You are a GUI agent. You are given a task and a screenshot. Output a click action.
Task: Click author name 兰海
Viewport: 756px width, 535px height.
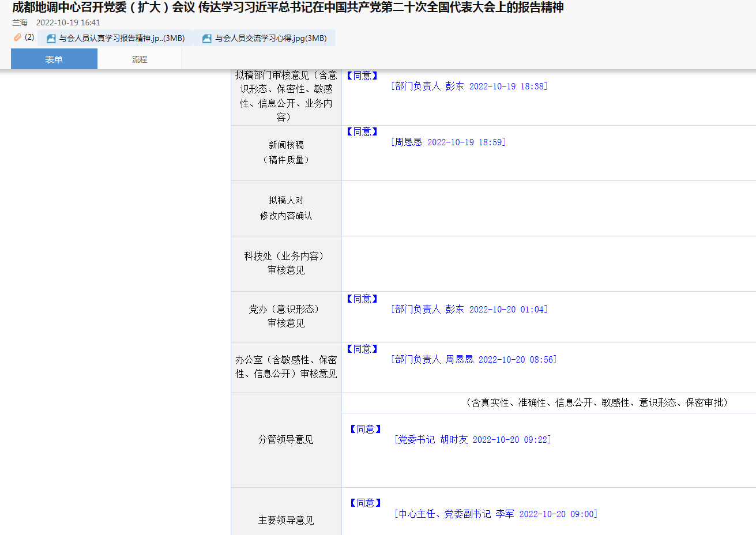pyautogui.click(x=20, y=23)
